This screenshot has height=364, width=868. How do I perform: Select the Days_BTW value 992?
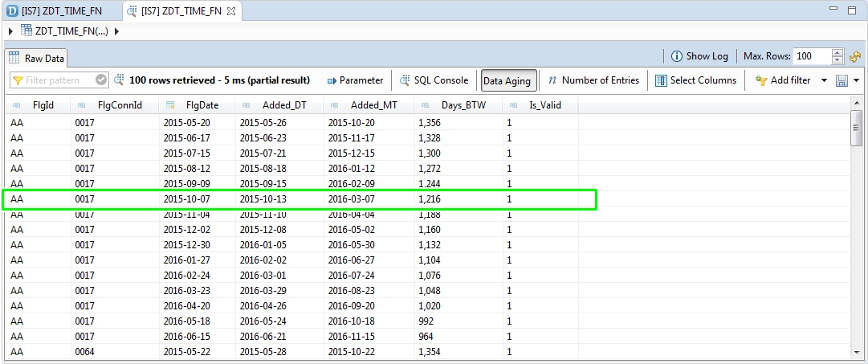click(x=426, y=321)
